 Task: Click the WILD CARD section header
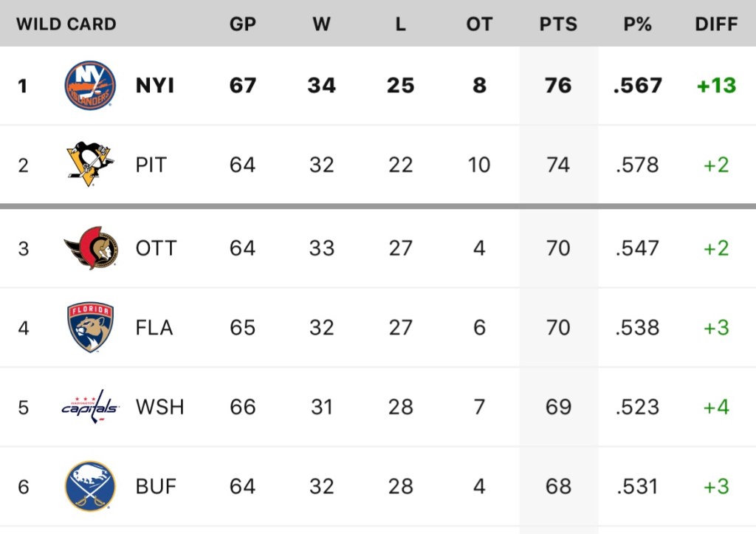[x=66, y=24]
